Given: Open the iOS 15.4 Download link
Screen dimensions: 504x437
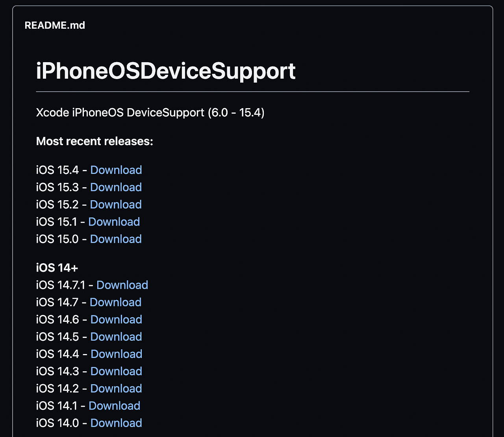Looking at the screenshot, I should point(116,170).
